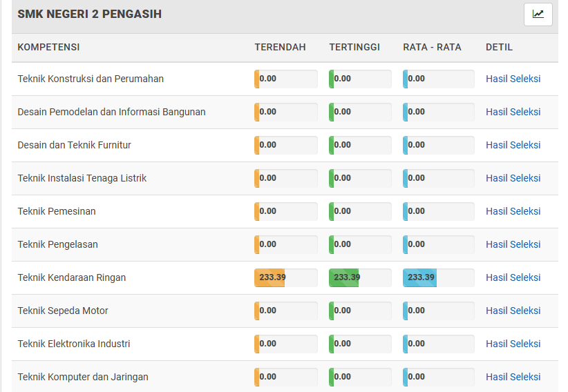Select the KOMPETENSI column header

tap(48, 48)
